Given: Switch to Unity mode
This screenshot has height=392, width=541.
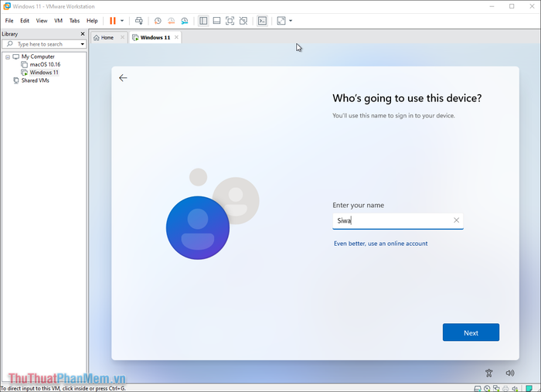Looking at the screenshot, I should [243, 21].
